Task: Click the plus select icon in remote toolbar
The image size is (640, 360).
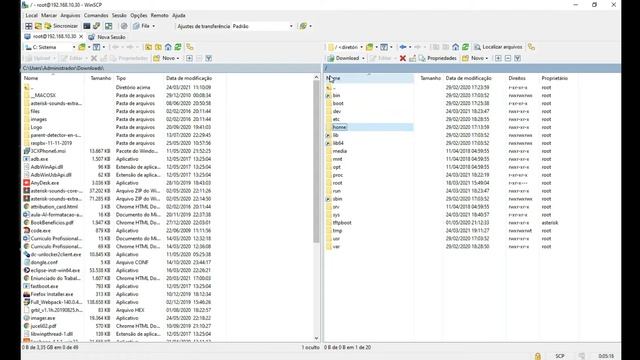Action: tap(498, 58)
